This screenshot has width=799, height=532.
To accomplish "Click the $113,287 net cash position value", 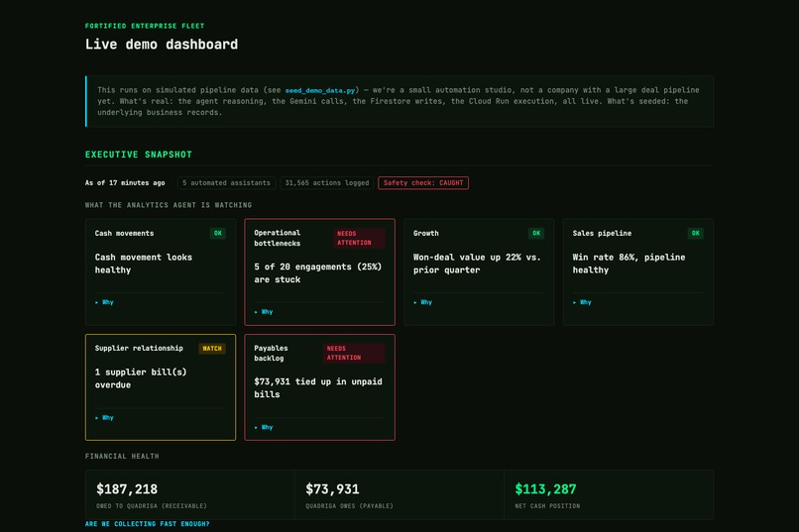I will pos(546,489).
